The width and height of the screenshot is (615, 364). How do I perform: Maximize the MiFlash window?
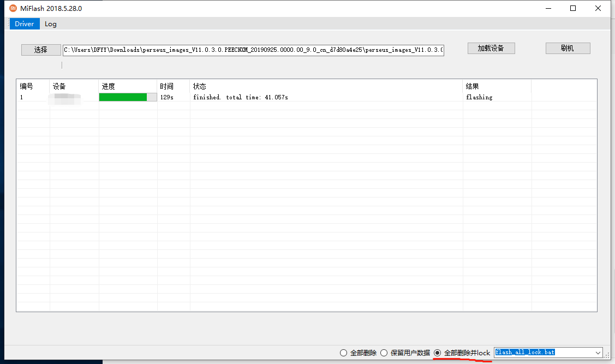[x=573, y=8]
